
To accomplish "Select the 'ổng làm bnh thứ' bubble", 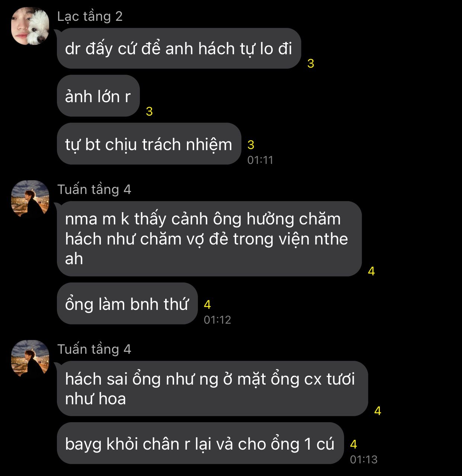I will click(127, 304).
